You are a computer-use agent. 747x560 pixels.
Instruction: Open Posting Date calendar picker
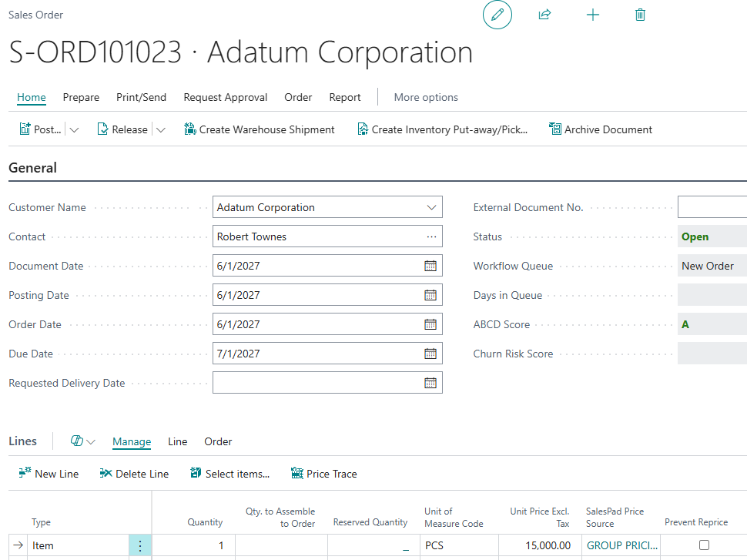pyautogui.click(x=430, y=295)
